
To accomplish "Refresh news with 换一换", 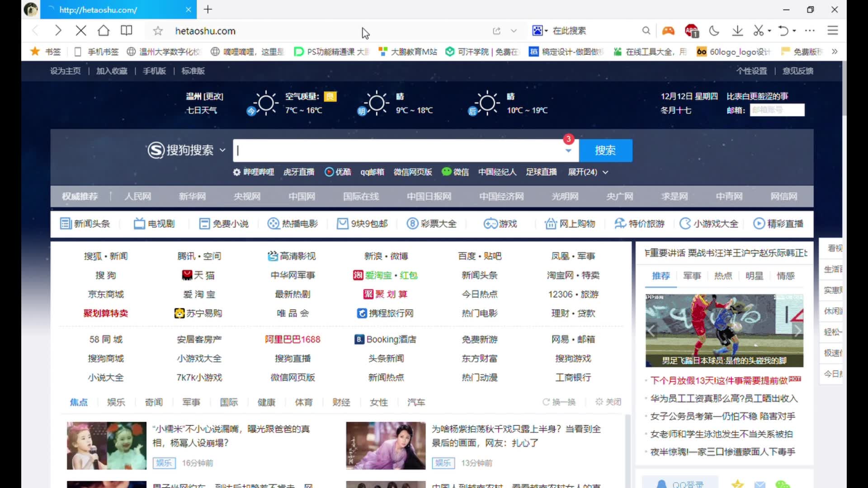I will click(559, 402).
